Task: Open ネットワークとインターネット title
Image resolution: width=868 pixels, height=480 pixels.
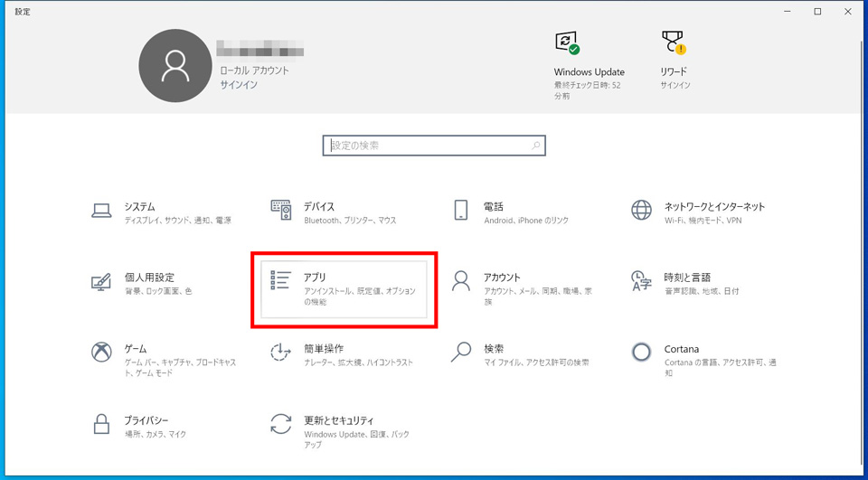Action: [714, 206]
